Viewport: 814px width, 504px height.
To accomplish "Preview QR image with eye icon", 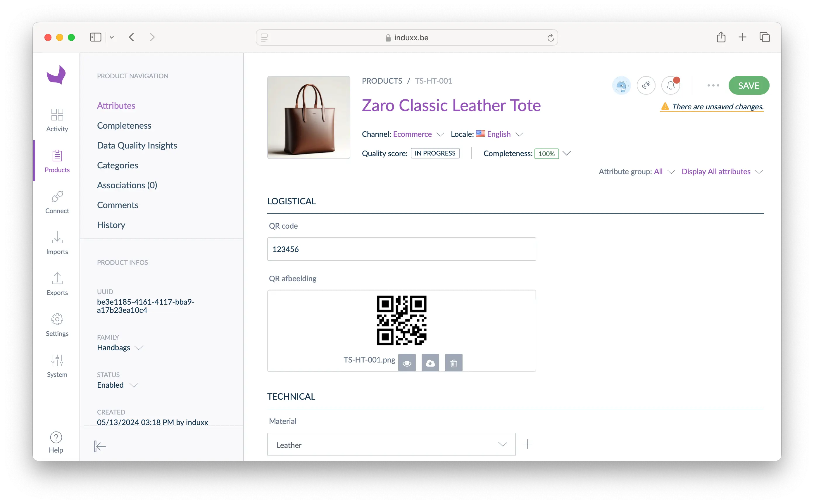I will coord(407,363).
